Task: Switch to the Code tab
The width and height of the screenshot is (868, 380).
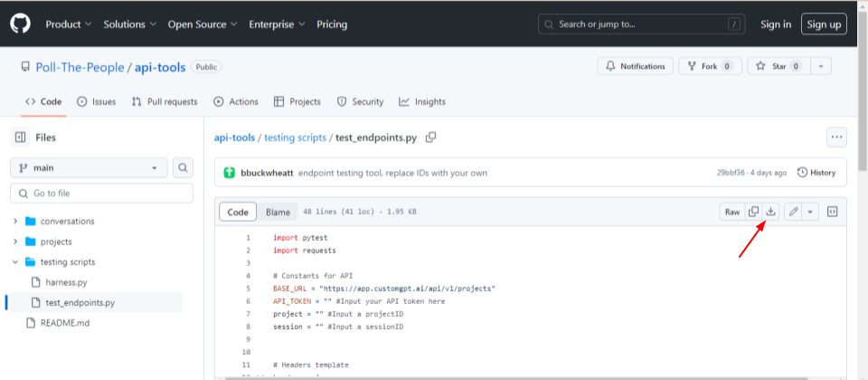Action: 43,102
